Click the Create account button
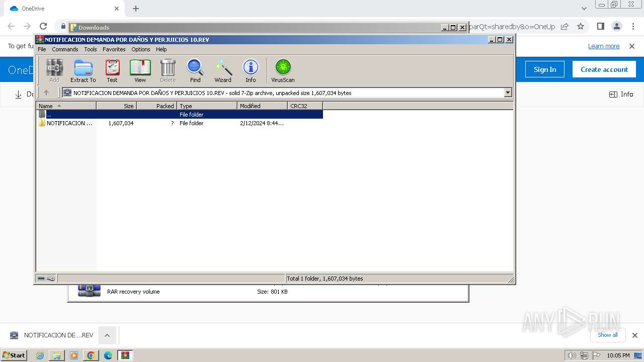644x362 pixels. click(x=604, y=69)
